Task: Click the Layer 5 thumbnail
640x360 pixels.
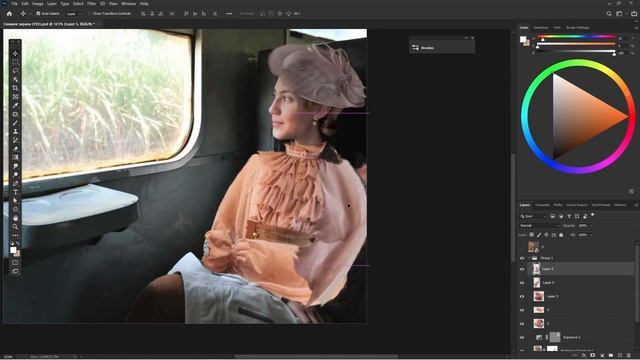Action: [x=536, y=269]
